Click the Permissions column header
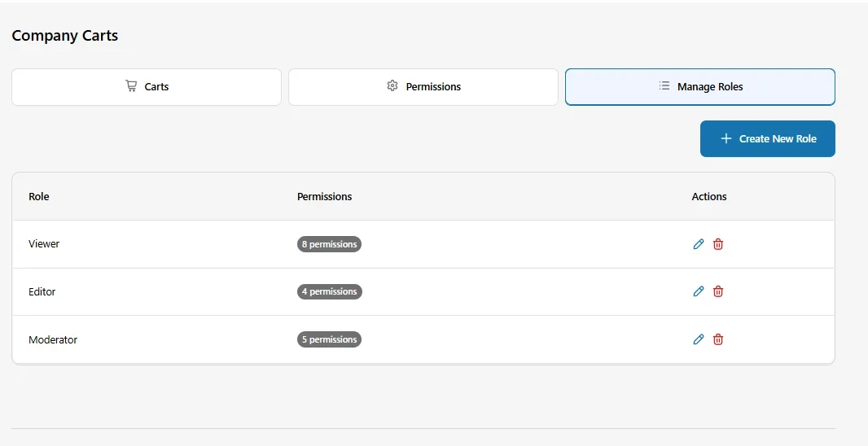Screen dimensions: 868x446 click(324, 196)
